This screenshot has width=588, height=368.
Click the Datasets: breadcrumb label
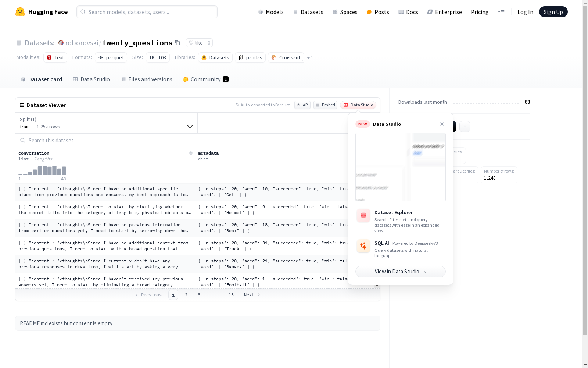coord(40,43)
